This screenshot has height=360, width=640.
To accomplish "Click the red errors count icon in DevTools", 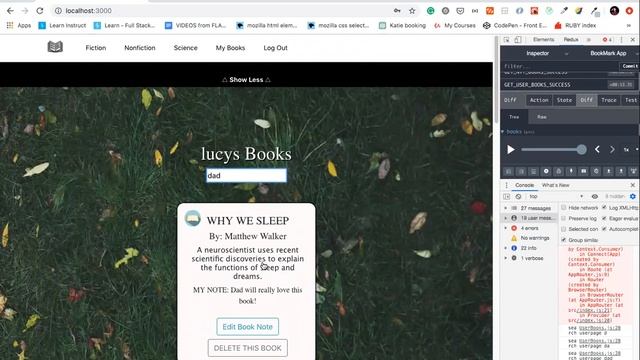I will point(607,40).
